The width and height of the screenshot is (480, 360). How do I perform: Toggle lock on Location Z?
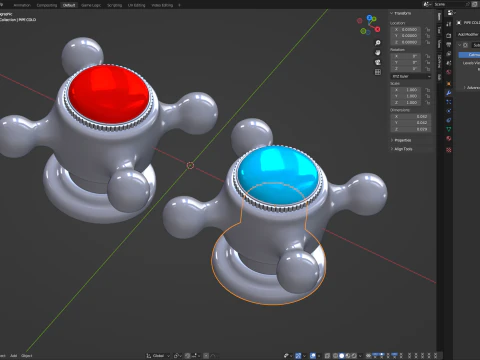(x=428, y=42)
